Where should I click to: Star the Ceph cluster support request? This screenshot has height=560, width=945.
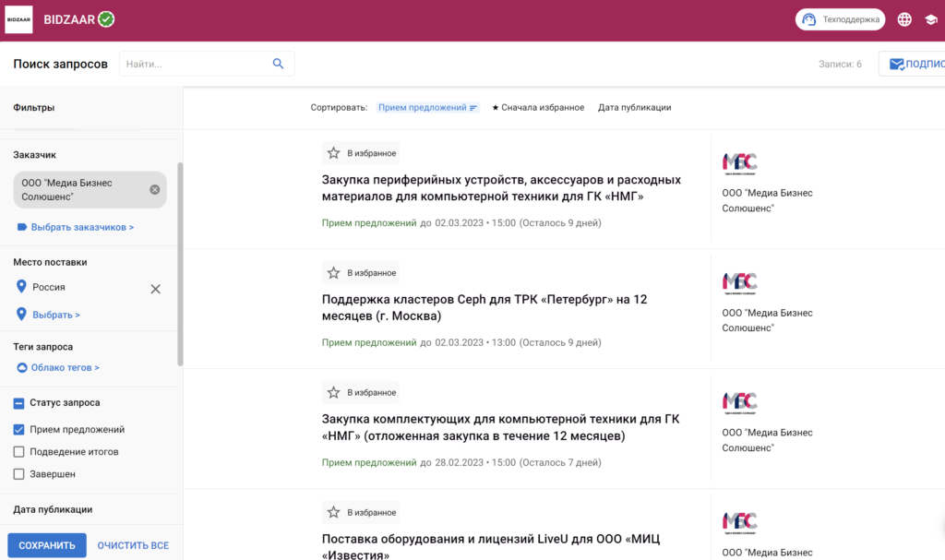(x=334, y=273)
